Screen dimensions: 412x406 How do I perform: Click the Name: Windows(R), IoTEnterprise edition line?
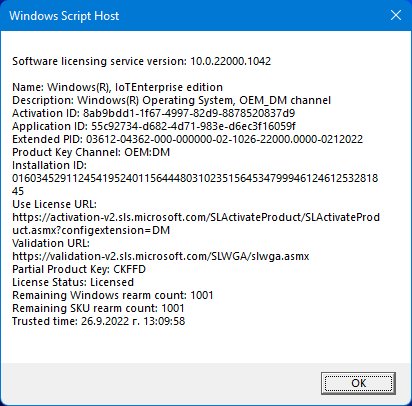coord(117,87)
